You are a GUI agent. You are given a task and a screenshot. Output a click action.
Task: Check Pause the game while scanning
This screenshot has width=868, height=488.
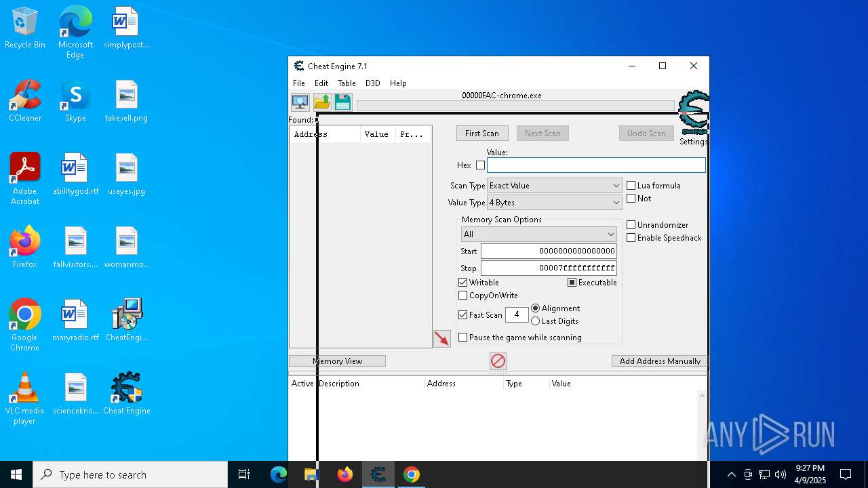pyautogui.click(x=463, y=338)
